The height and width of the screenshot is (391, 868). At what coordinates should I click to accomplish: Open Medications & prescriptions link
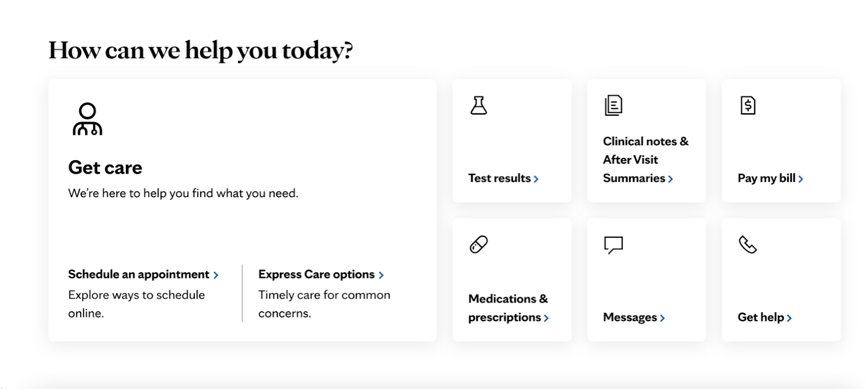coord(508,308)
